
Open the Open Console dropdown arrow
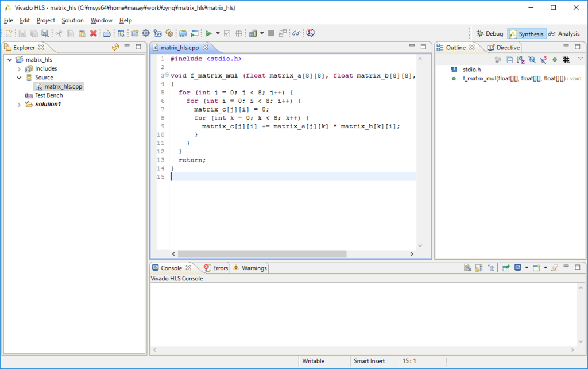coord(546,268)
